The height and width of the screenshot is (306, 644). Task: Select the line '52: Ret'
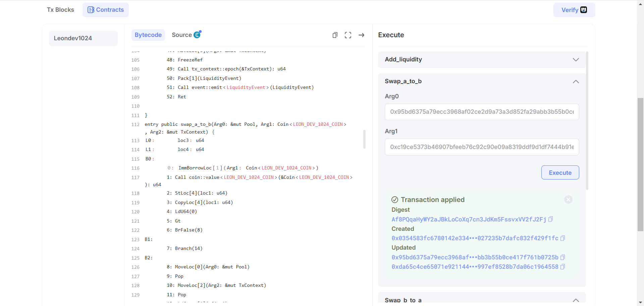coord(176,97)
